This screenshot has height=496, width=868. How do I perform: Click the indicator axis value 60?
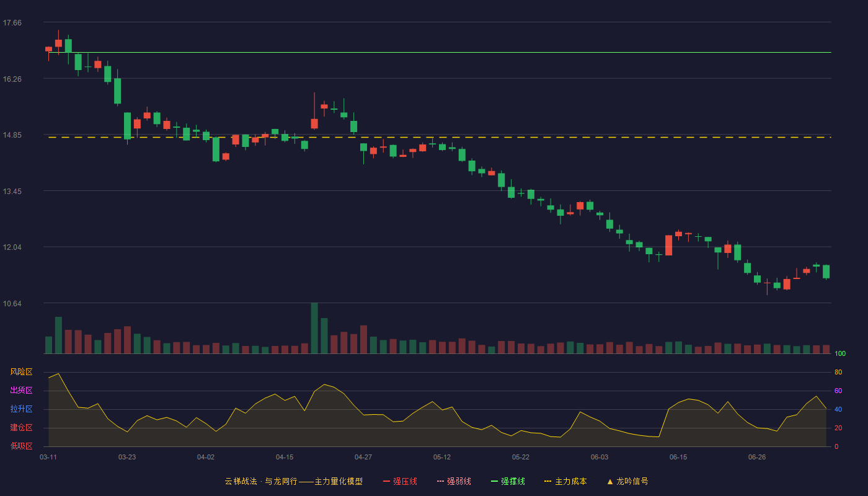(x=838, y=391)
